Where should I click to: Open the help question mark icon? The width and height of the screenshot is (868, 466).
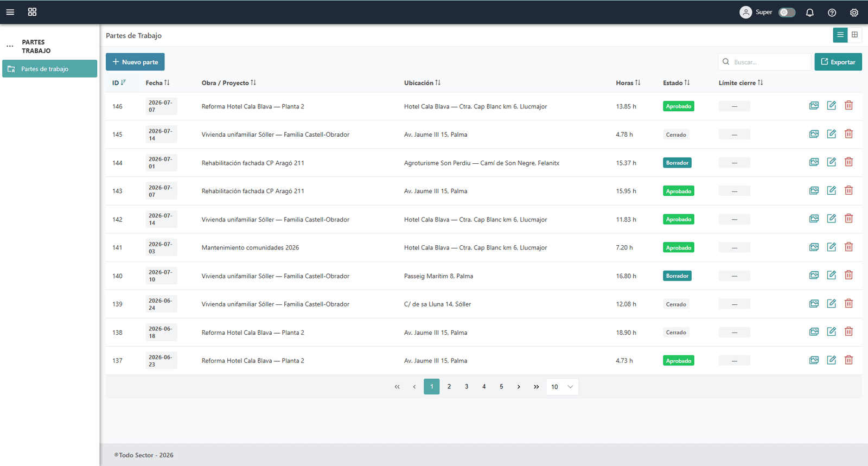coord(832,12)
